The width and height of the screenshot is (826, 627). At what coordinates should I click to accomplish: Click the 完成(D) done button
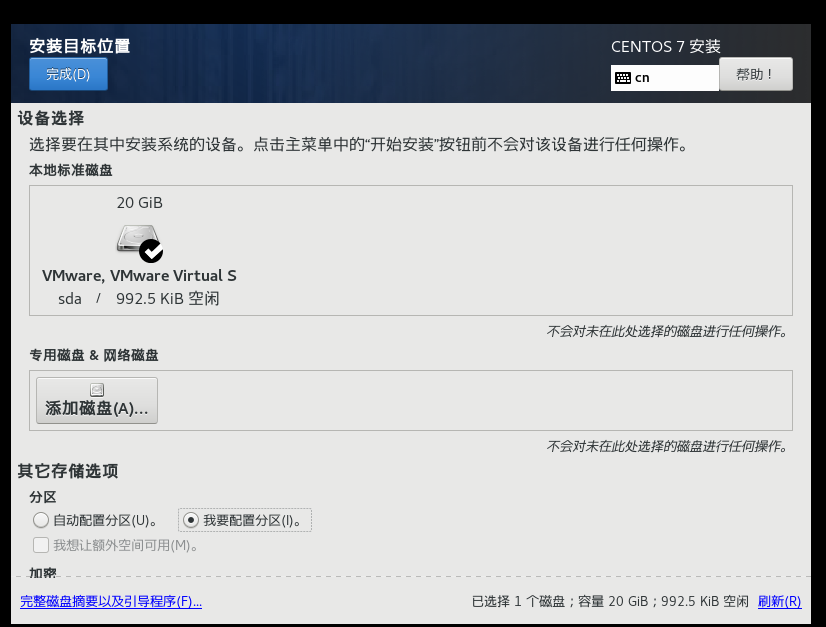tap(68, 74)
